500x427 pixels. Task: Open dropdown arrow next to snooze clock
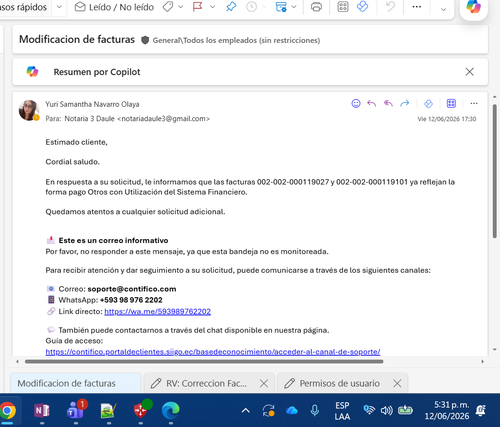pyautogui.click(x=264, y=7)
